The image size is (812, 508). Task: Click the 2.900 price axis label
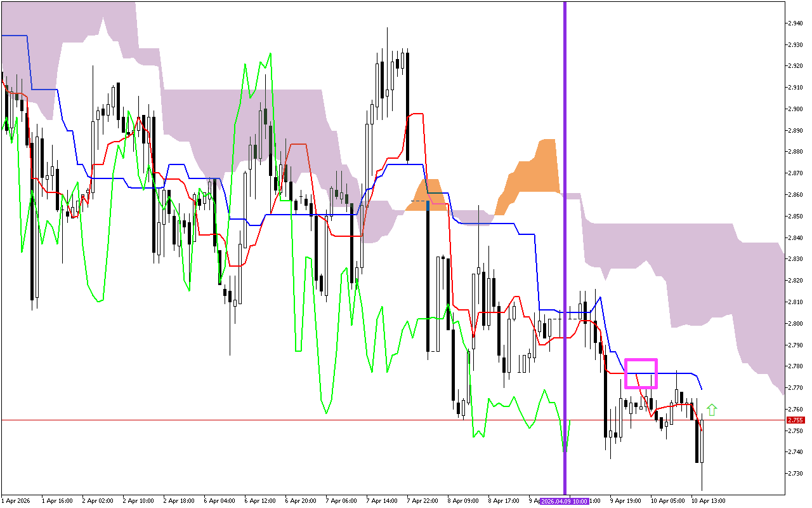pyautogui.click(x=796, y=109)
